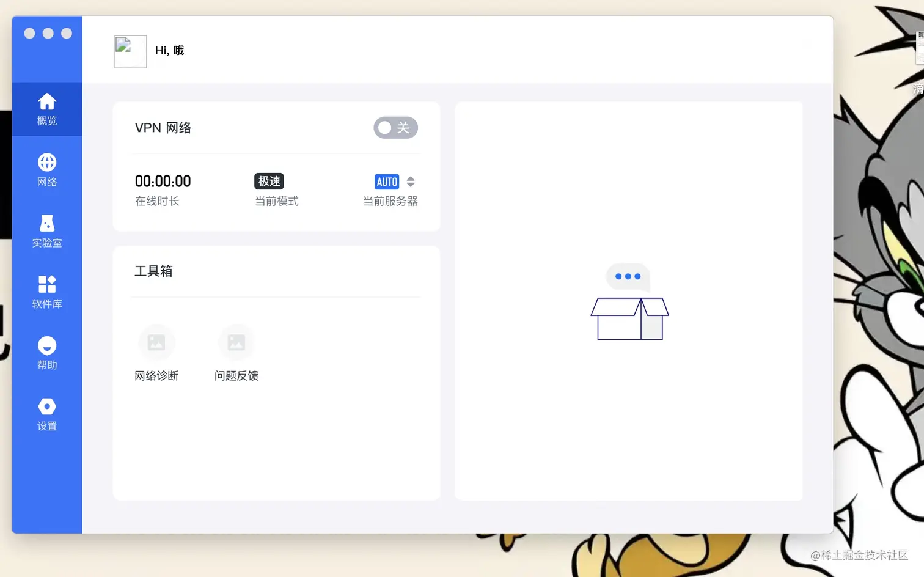This screenshot has width=924, height=577.
Task: Enable the VPN connection switch
Action: [x=395, y=128]
